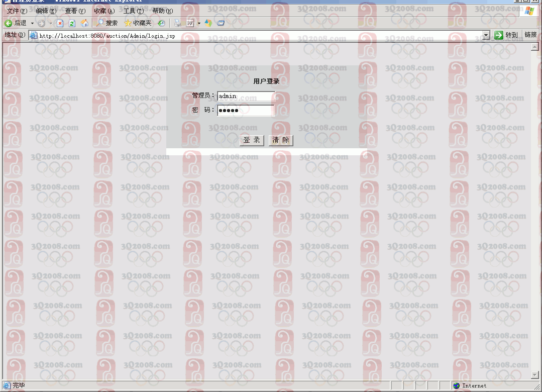Submit login with the 登录 button
The width and height of the screenshot is (542, 392).
click(252, 140)
